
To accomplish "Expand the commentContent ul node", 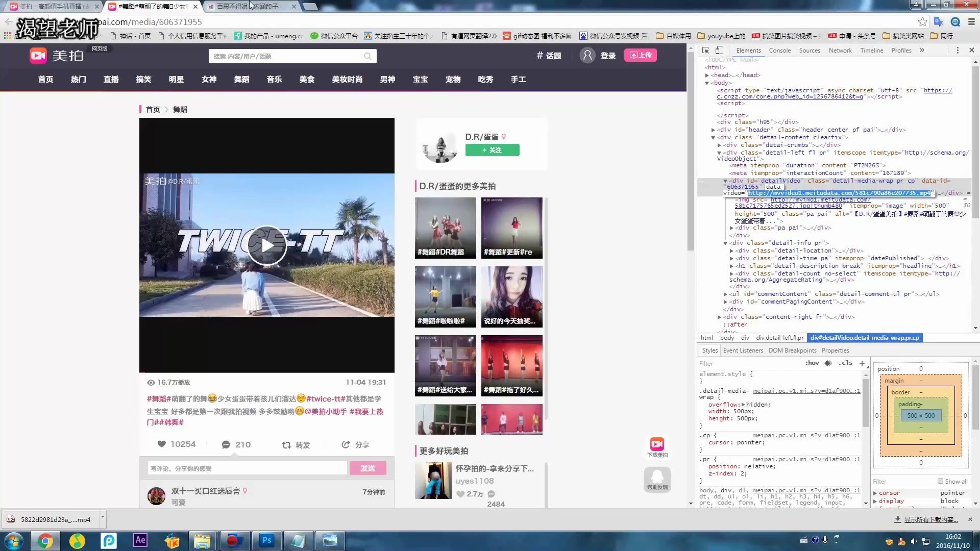I will 725,294.
